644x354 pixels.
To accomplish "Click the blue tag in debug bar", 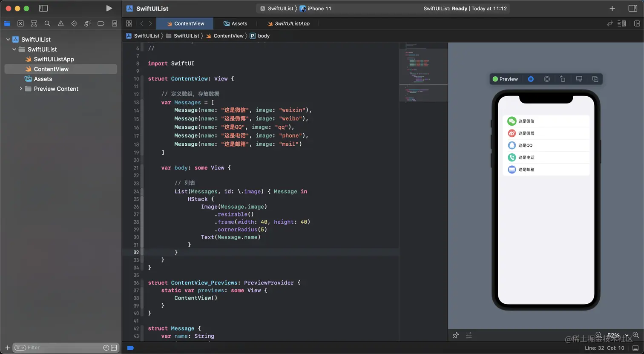I will 130,348.
